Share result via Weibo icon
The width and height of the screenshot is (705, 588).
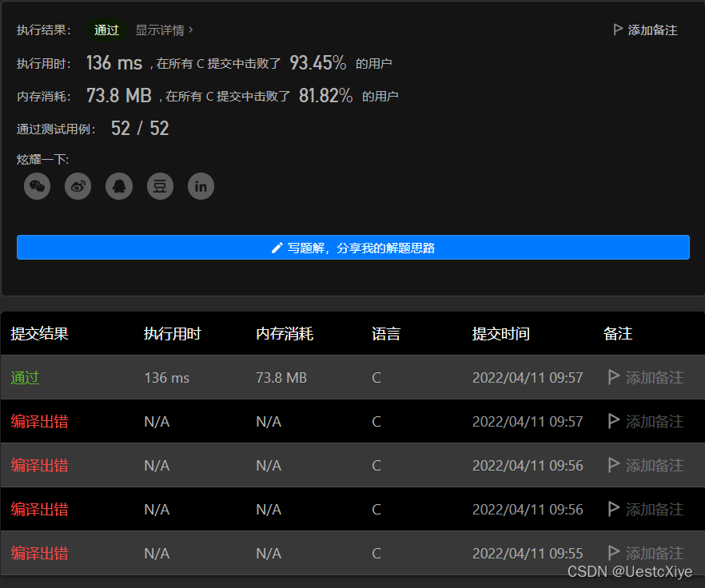[x=78, y=186]
